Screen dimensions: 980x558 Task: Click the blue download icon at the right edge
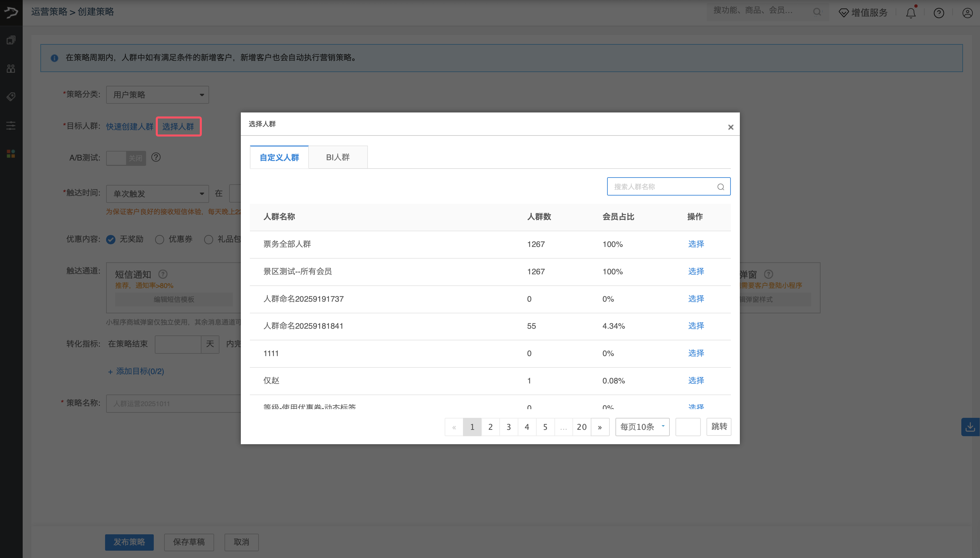[x=970, y=427]
